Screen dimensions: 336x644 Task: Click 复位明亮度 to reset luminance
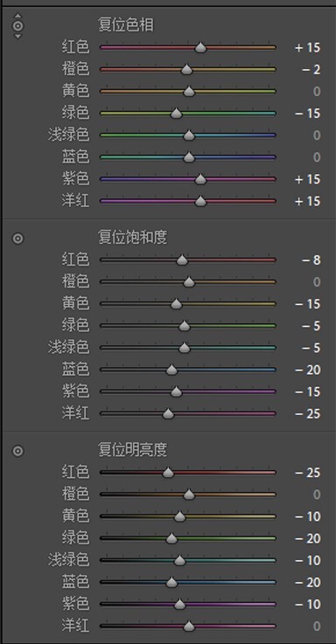point(132,450)
